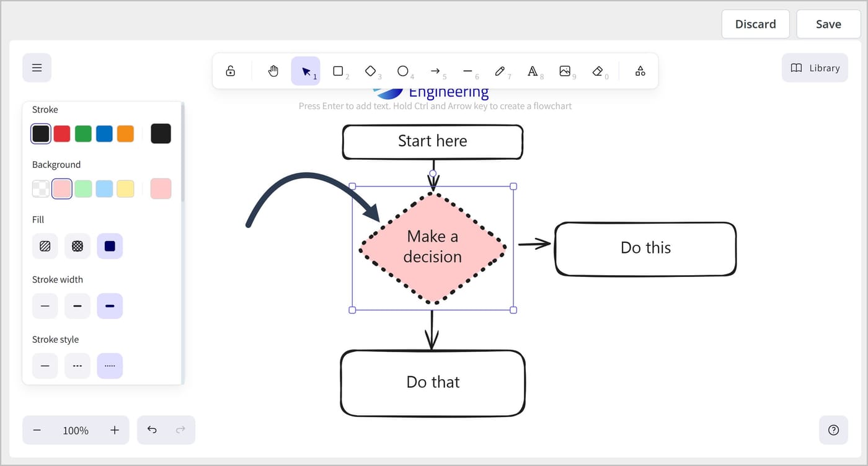868x466 pixels.
Task: Click the bottom-right selection resize handle
Action: tap(513, 310)
